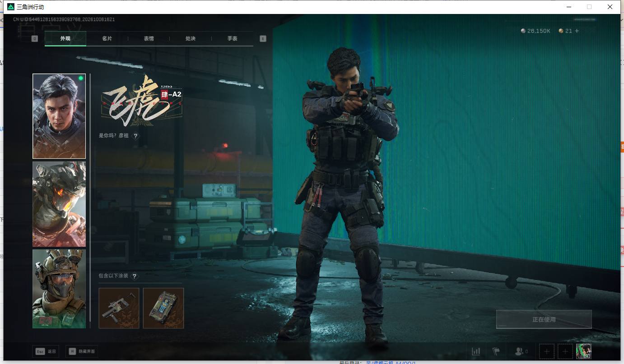
Task: Click the first empty squad slot plus
Action: 547,351
